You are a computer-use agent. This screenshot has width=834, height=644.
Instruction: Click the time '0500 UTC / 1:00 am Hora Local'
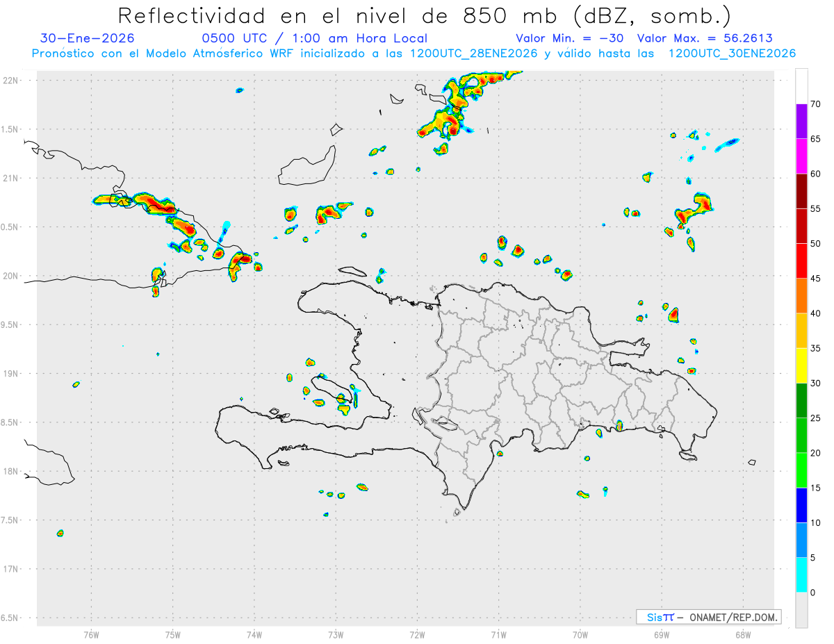coord(314,38)
